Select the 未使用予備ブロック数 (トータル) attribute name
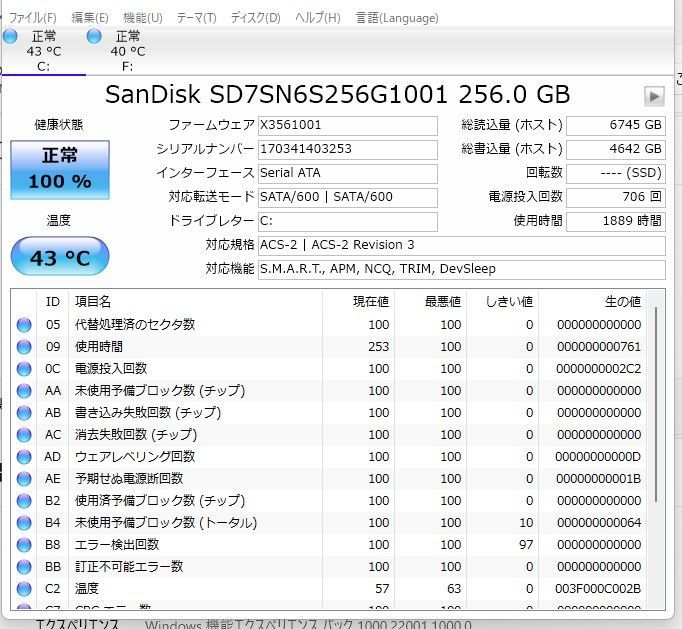 pos(166,523)
